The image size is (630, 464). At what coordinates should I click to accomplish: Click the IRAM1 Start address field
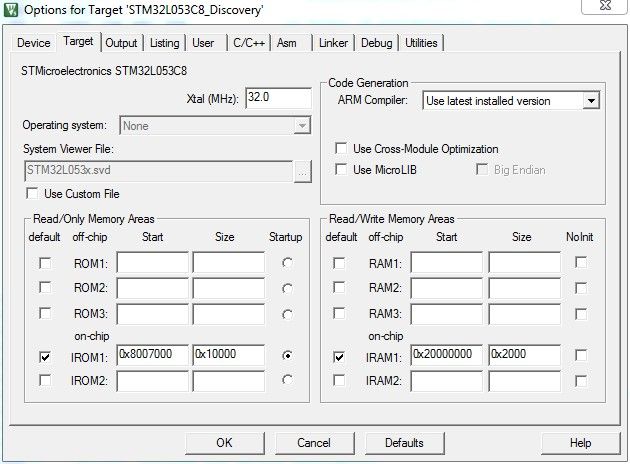click(x=447, y=355)
